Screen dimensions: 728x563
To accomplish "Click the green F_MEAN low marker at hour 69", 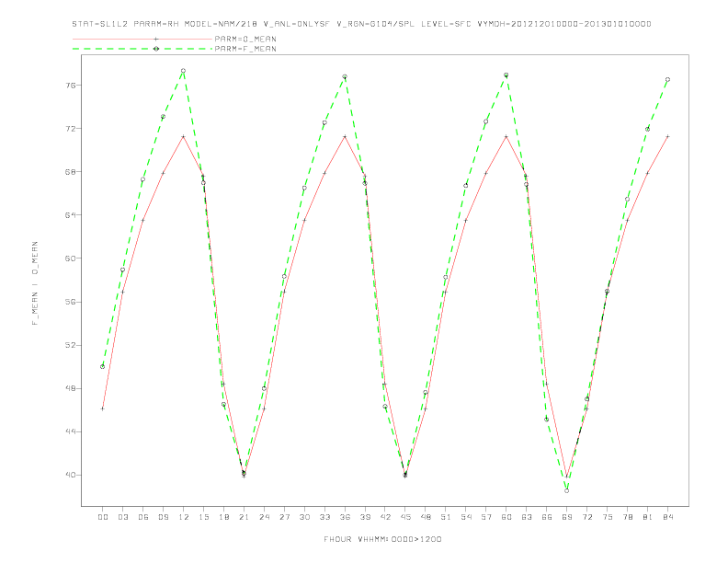I will click(567, 490).
